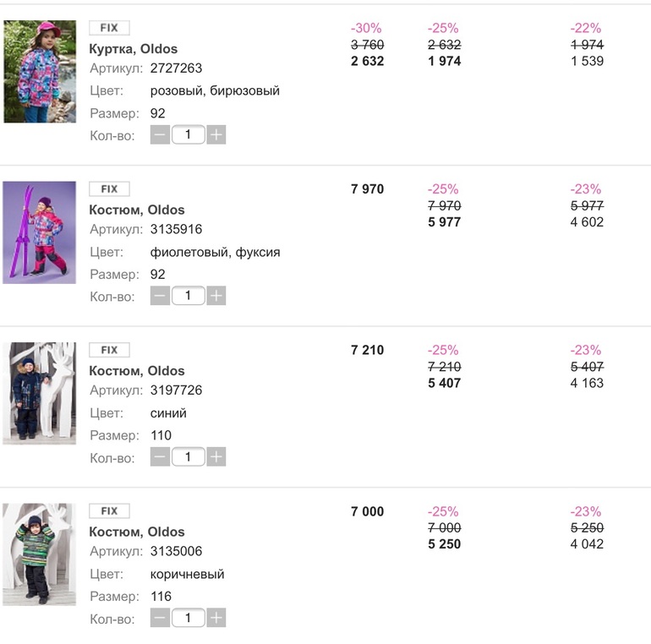
Task: Open the purple fuchsia suit thumbnail
Action: 40,232
